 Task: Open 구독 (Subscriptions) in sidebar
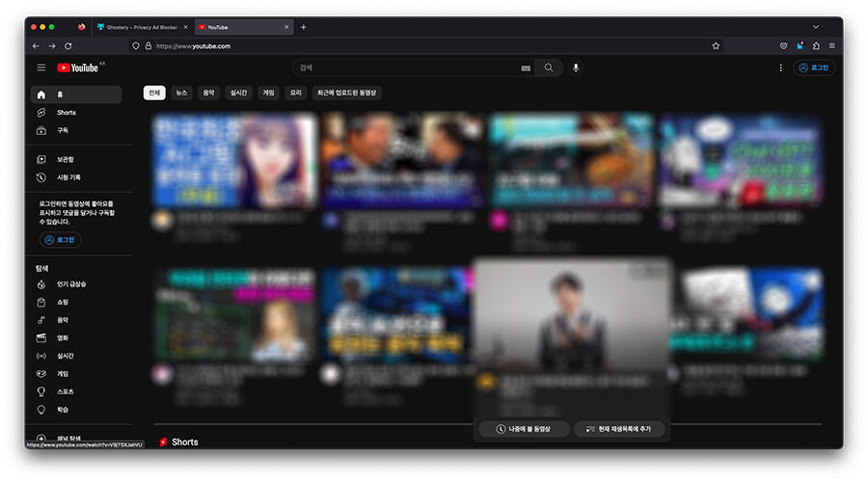[x=76, y=130]
